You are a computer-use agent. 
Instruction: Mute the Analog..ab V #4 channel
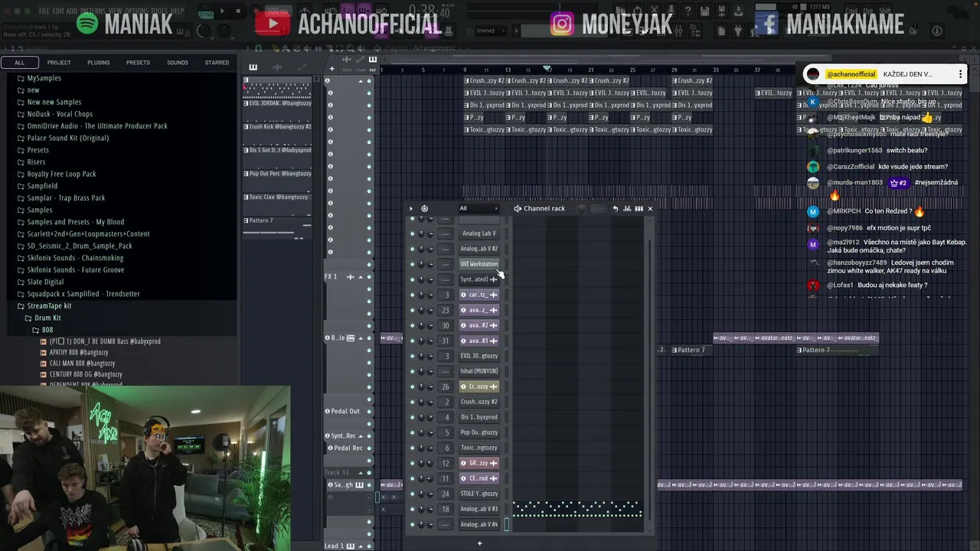(412, 524)
